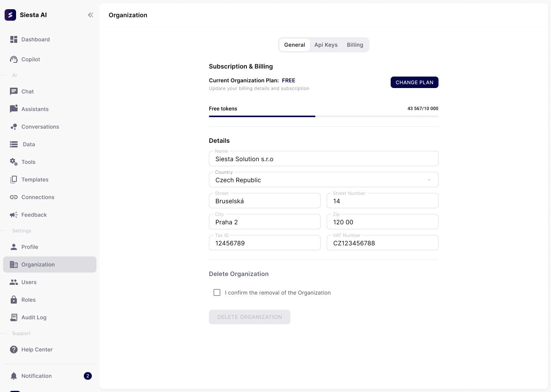
Task: Click the organization Name input field
Action: click(323, 159)
